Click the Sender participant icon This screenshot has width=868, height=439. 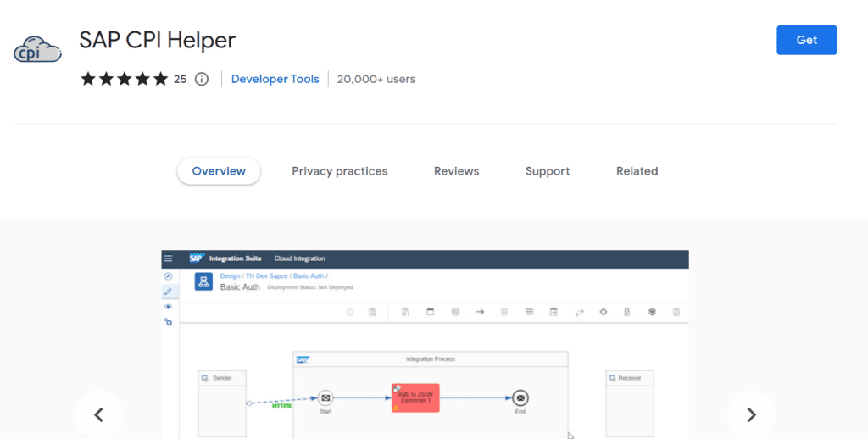coord(205,378)
